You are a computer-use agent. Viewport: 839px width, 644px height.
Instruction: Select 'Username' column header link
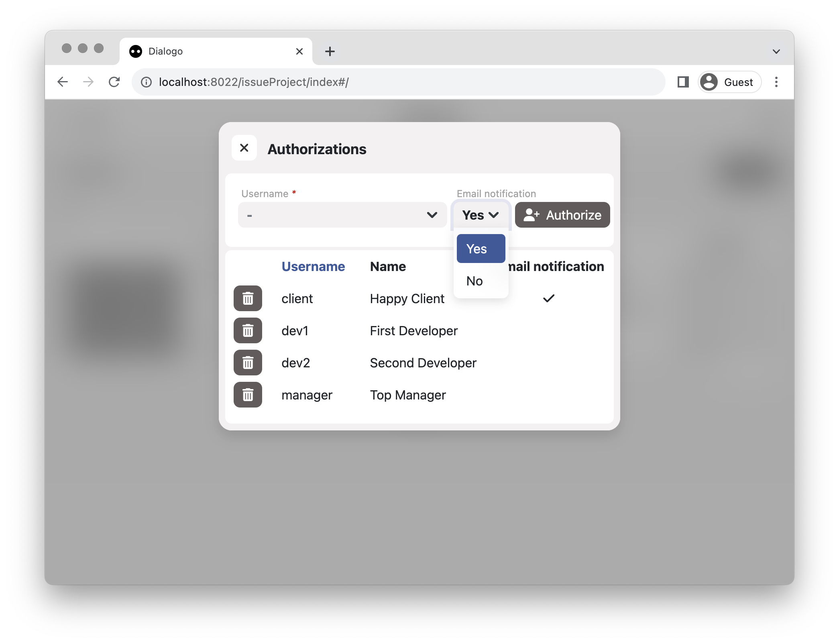(x=313, y=266)
